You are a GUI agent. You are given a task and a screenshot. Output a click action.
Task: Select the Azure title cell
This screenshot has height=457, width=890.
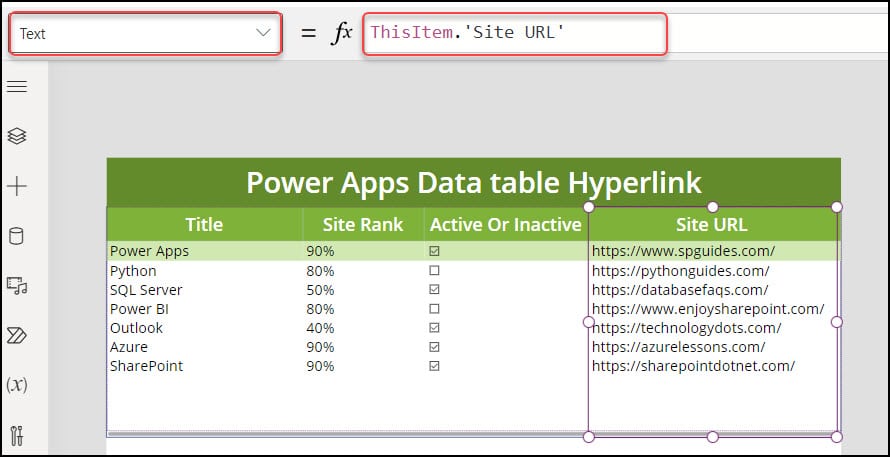[129, 347]
